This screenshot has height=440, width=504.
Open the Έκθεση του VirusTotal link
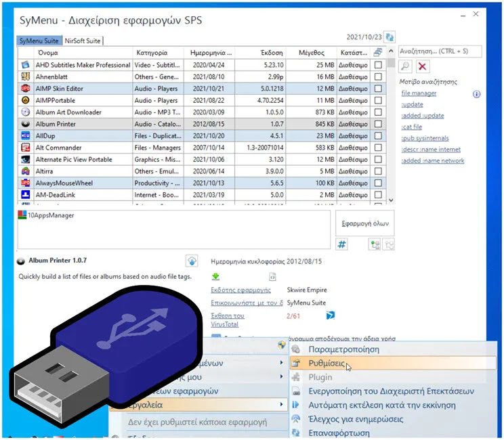coord(227,320)
